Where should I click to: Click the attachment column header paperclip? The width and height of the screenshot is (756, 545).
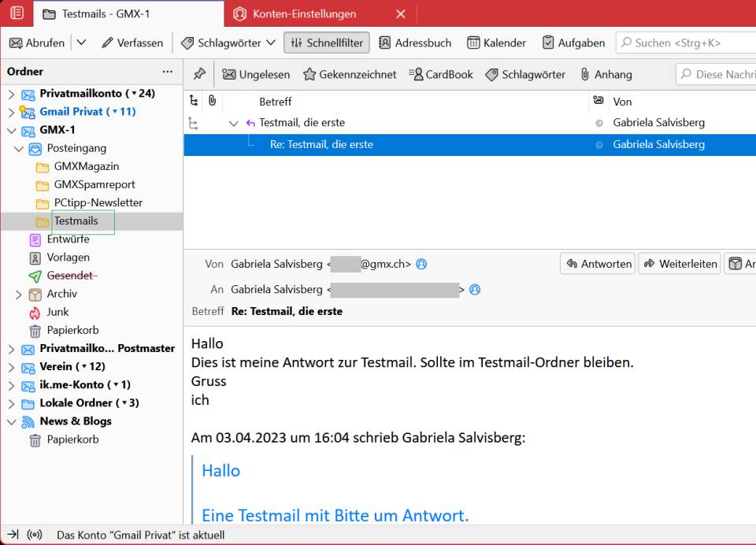[x=212, y=102]
